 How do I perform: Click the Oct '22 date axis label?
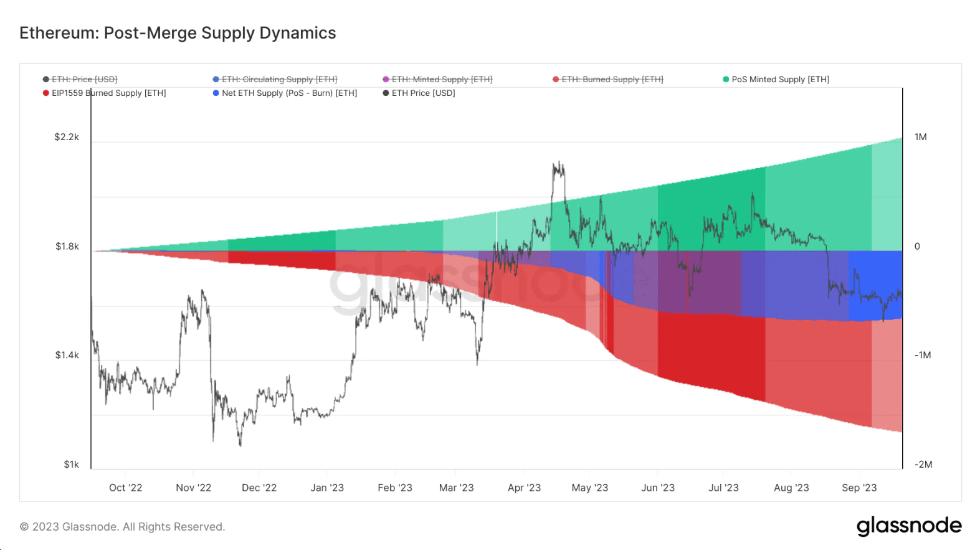click(125, 488)
